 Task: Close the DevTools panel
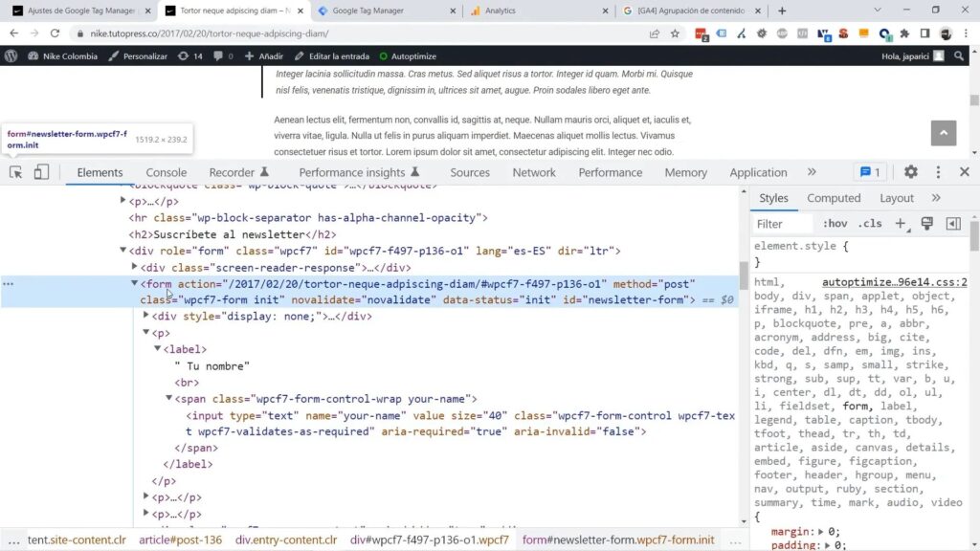[965, 172]
